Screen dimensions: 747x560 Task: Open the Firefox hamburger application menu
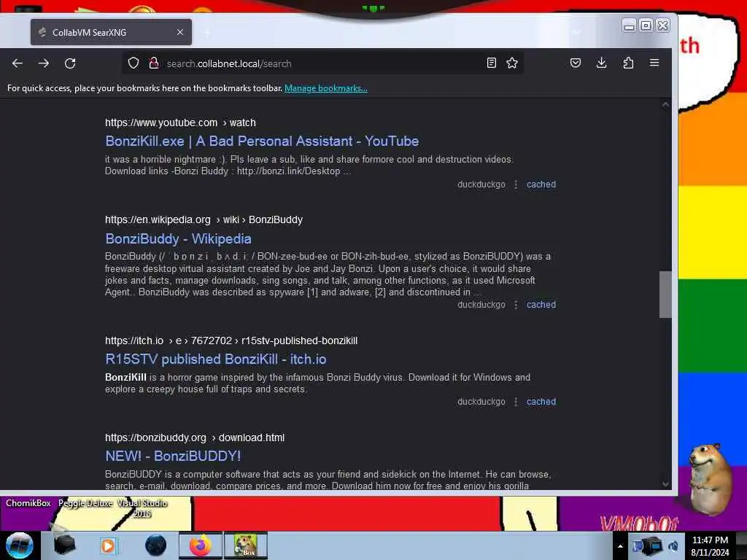tap(654, 63)
